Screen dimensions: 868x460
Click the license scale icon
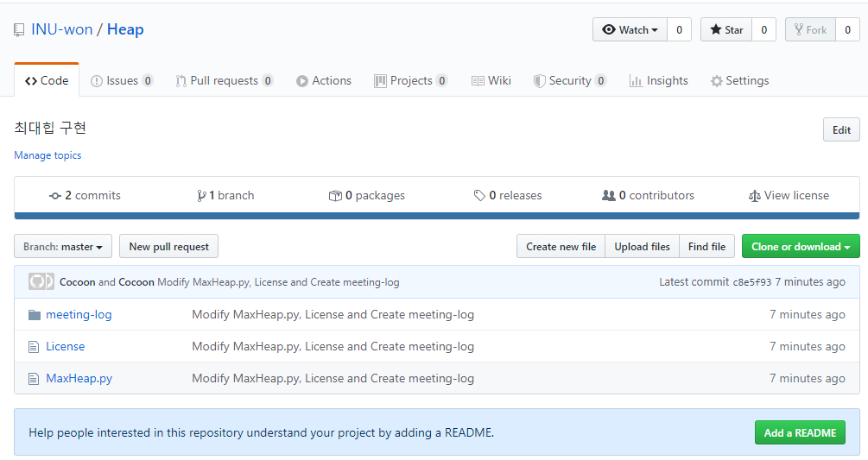(x=755, y=196)
